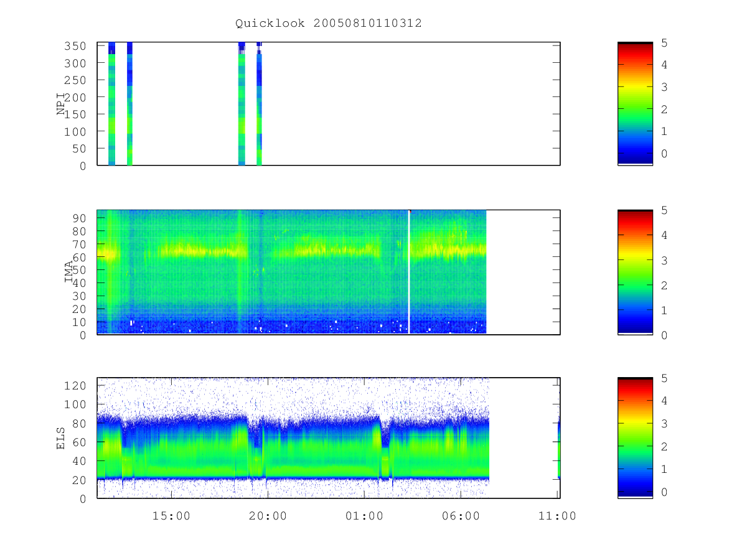This screenshot has height=560, width=747.
Task: Click the 11:00 time axis label
Action: point(557,516)
